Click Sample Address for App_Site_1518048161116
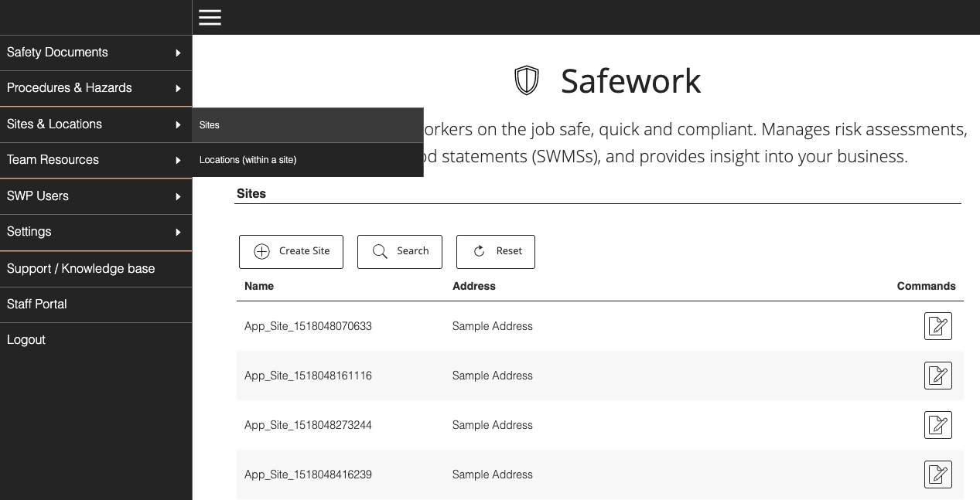The image size is (980, 500). pos(493,376)
